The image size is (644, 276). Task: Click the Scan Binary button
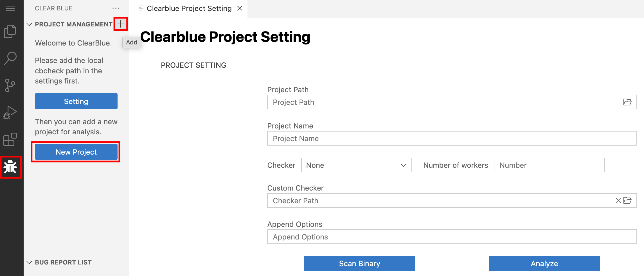[359, 263]
